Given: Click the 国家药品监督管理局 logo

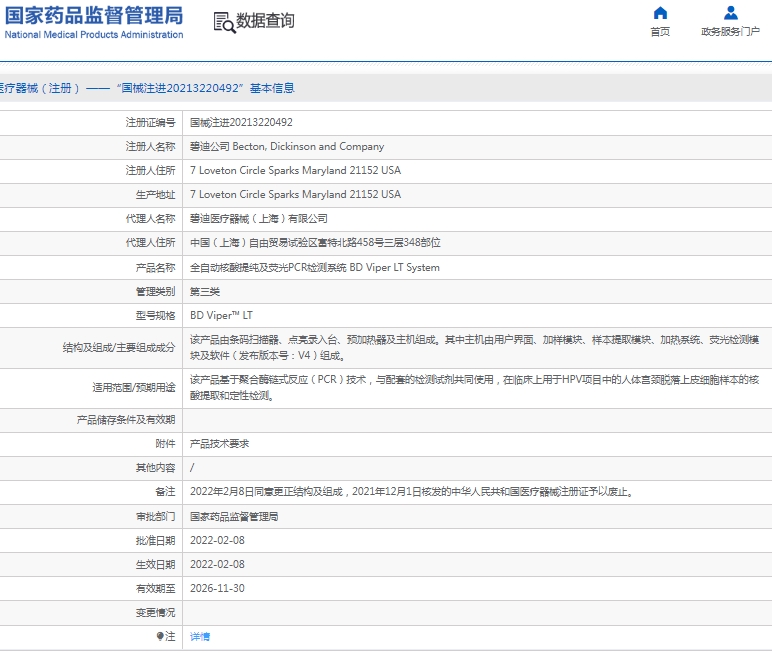Looking at the screenshot, I should [x=94, y=15].
